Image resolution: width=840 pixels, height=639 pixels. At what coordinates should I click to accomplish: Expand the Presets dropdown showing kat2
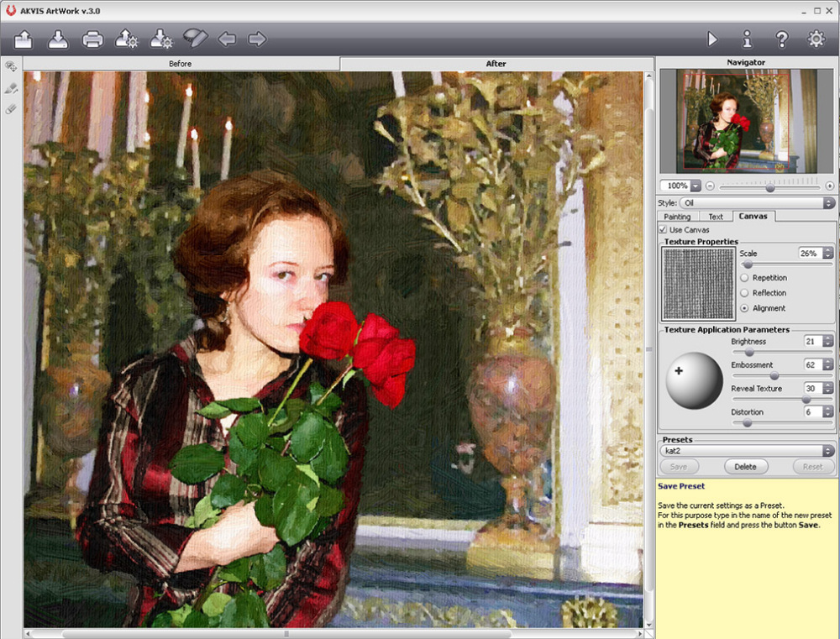click(829, 451)
